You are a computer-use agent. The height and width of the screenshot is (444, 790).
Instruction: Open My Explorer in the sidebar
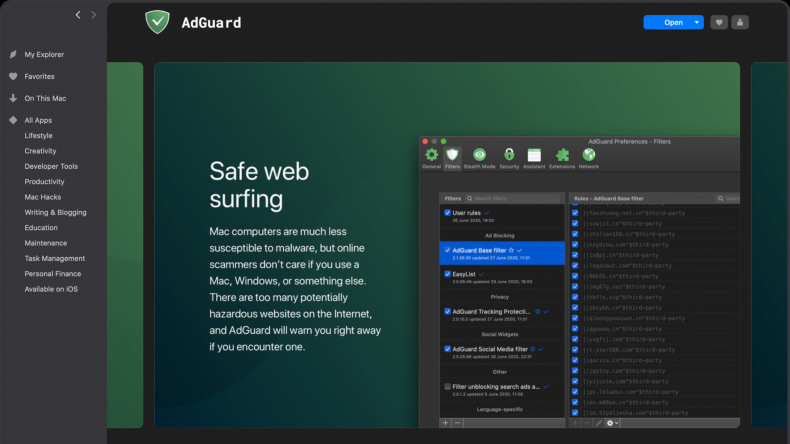(44, 54)
